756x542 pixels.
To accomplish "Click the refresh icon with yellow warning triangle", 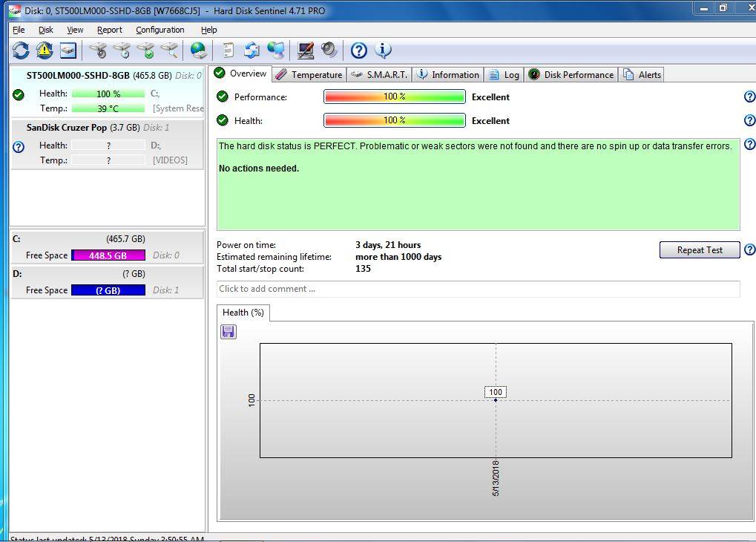I will click(x=45, y=50).
